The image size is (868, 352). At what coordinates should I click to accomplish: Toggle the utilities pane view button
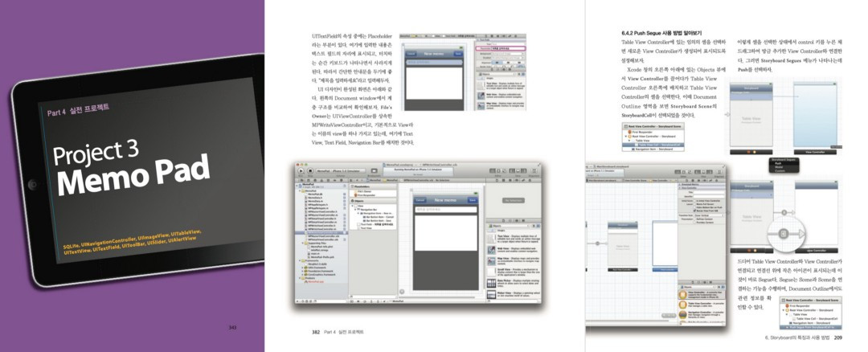pyautogui.click(x=524, y=170)
